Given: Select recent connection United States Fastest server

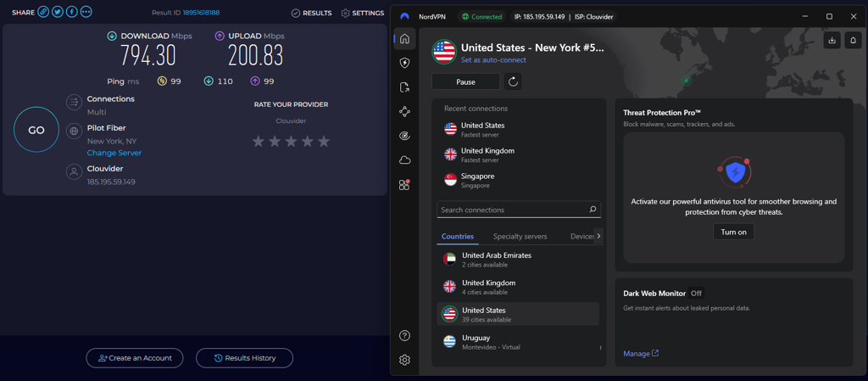Looking at the screenshot, I should click(520, 129).
